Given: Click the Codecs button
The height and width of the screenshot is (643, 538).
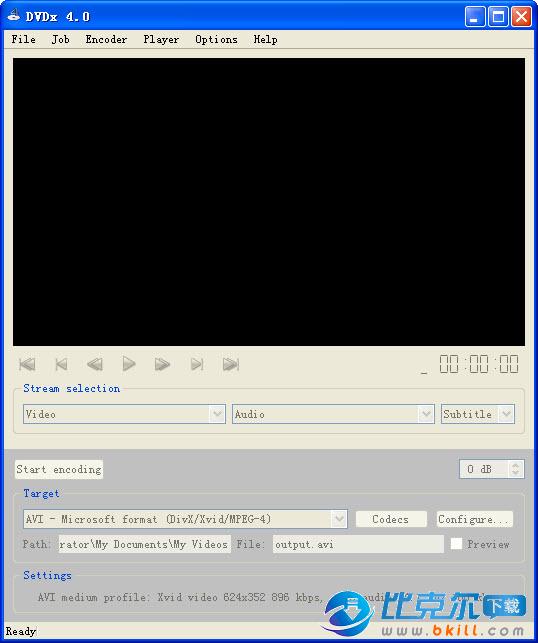Looking at the screenshot, I should 391,519.
